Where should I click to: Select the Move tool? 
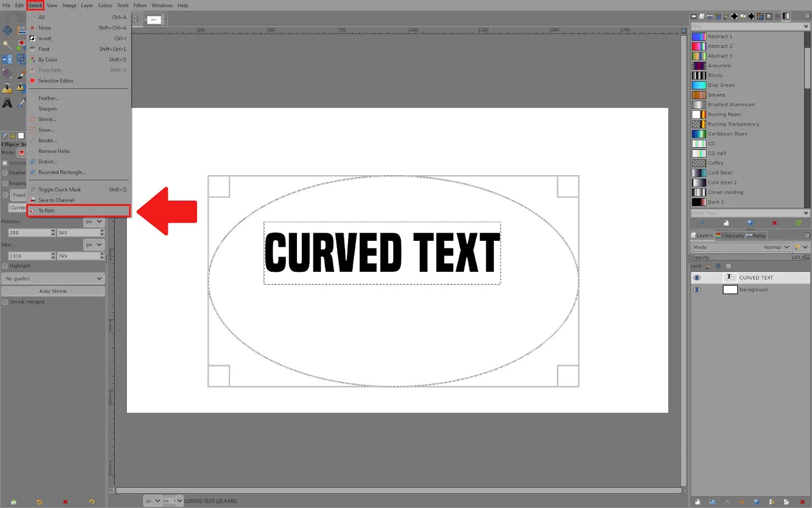tap(7, 30)
